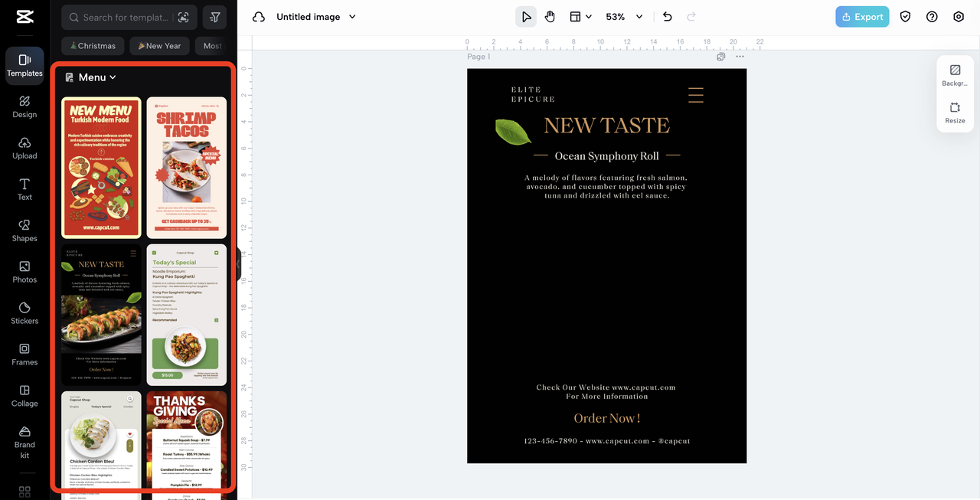980x500 pixels.
Task: Choose the Today's Special Kung Pao Spaghetti template
Action: click(187, 315)
